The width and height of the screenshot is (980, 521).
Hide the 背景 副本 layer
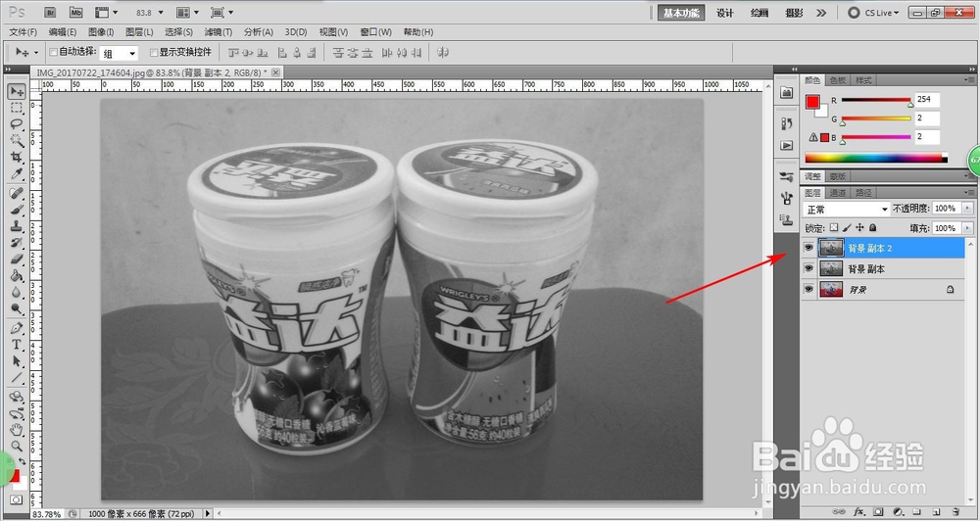[x=808, y=268]
